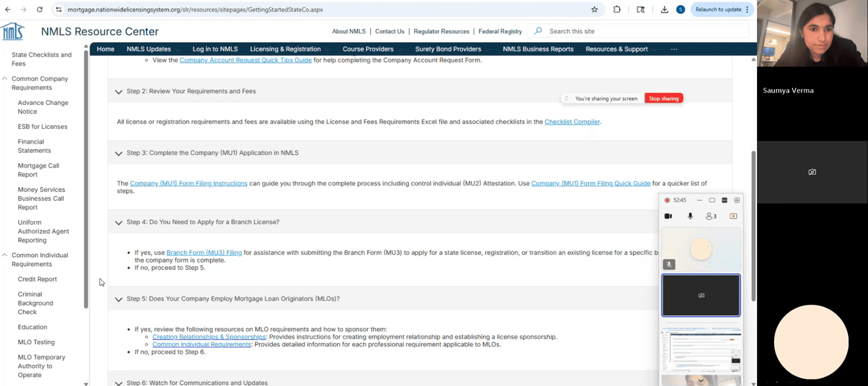Click the main page vertical scrollbar
The image size is (868, 386).
point(753,226)
